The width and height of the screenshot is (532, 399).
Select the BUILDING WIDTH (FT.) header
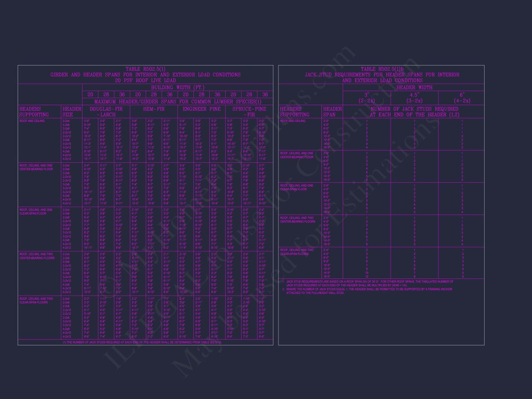point(177,87)
